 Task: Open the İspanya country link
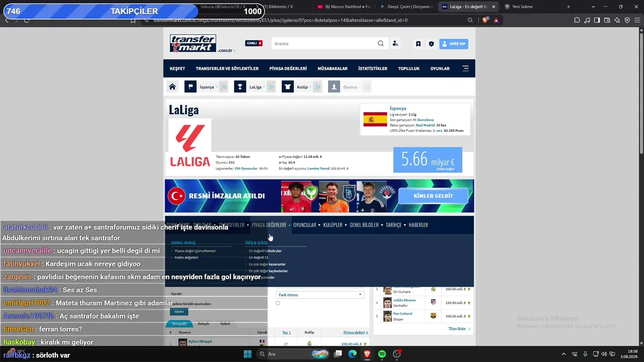(398, 108)
